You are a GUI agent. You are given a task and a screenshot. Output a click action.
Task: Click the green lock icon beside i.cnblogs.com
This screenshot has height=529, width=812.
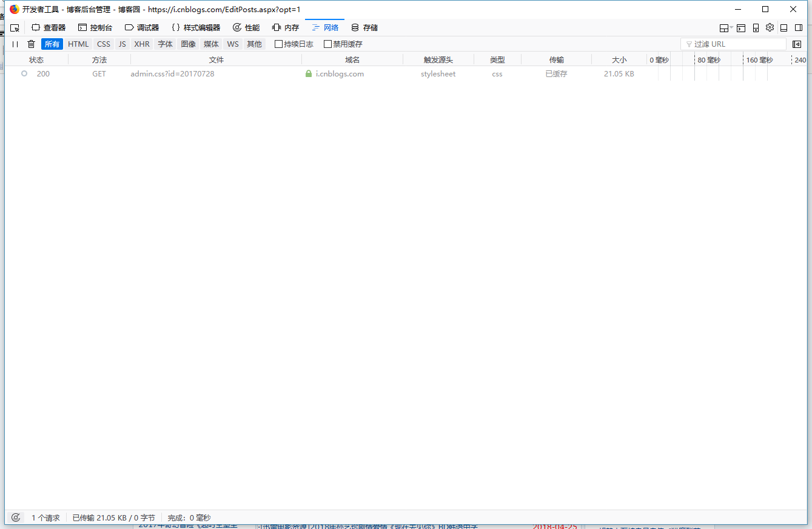click(309, 73)
